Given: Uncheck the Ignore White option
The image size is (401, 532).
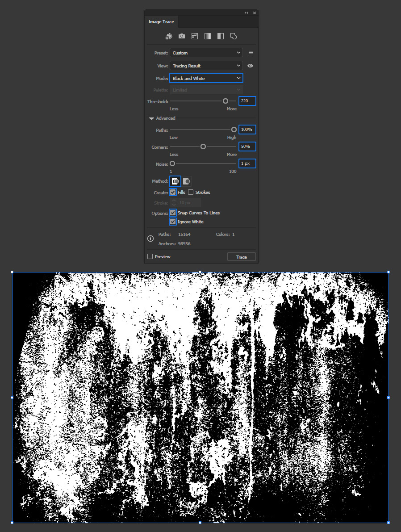Looking at the screenshot, I should point(173,222).
